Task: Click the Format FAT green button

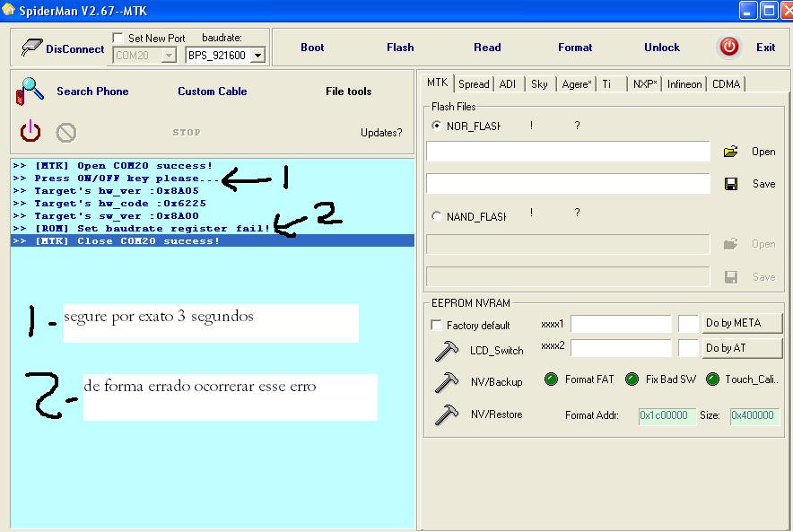Action: (552, 379)
